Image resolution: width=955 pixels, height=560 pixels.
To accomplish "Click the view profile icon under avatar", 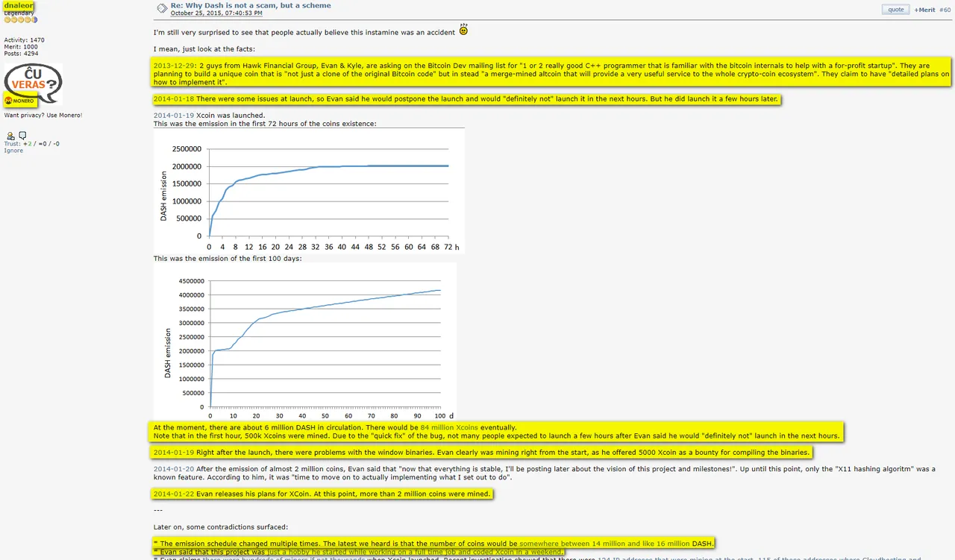I will 10,136.
